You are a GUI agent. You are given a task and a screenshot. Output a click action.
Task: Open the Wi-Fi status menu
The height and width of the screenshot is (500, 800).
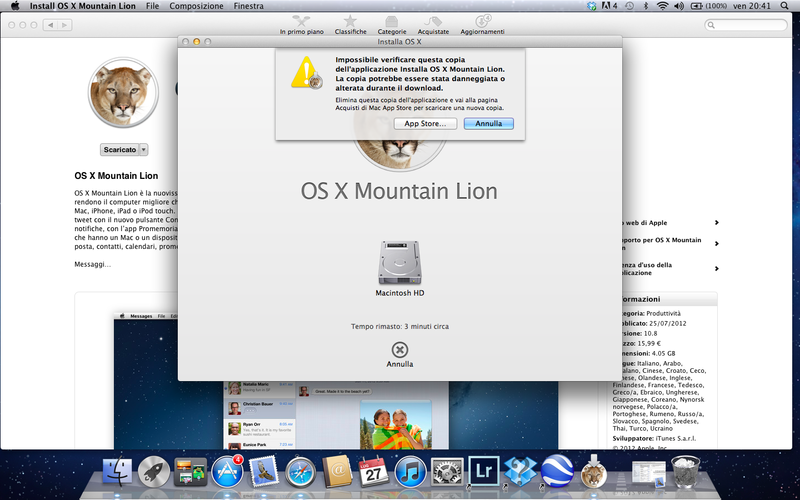(x=662, y=6)
